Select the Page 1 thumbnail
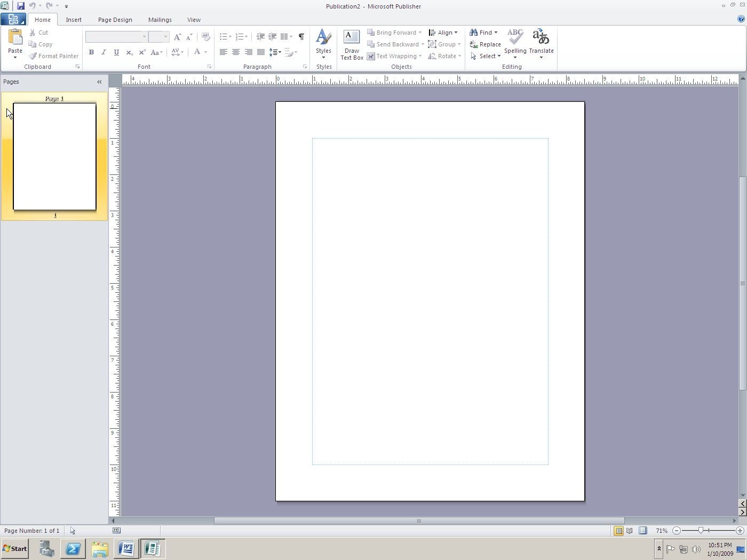747x560 pixels. click(x=54, y=156)
